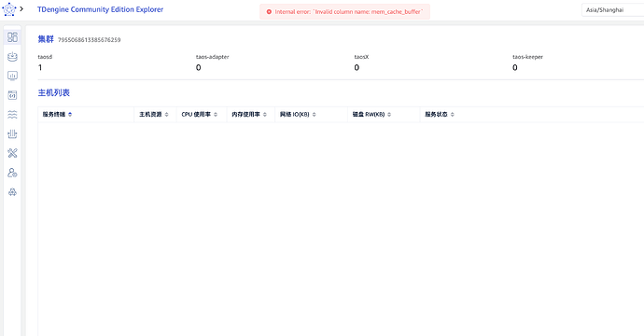Viewport: 644px width, 336px height.
Task: Open the waves stream sidebar icon
Action: pos(12,115)
